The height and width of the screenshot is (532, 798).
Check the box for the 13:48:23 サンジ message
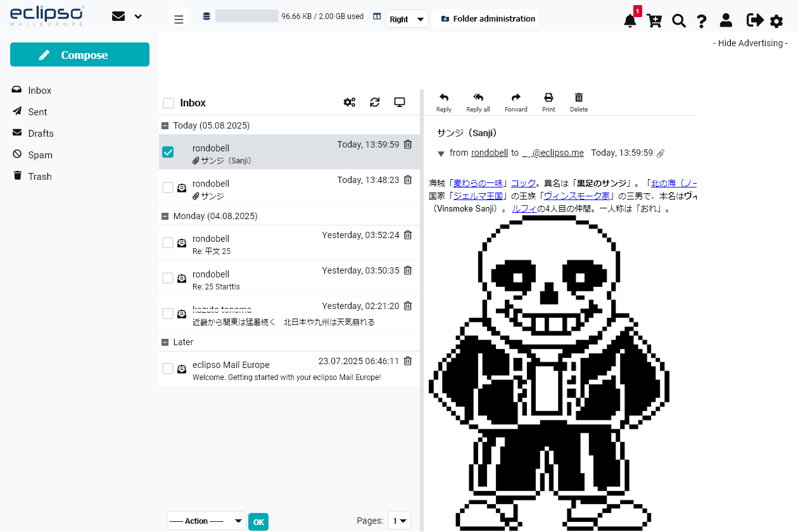tap(168, 187)
